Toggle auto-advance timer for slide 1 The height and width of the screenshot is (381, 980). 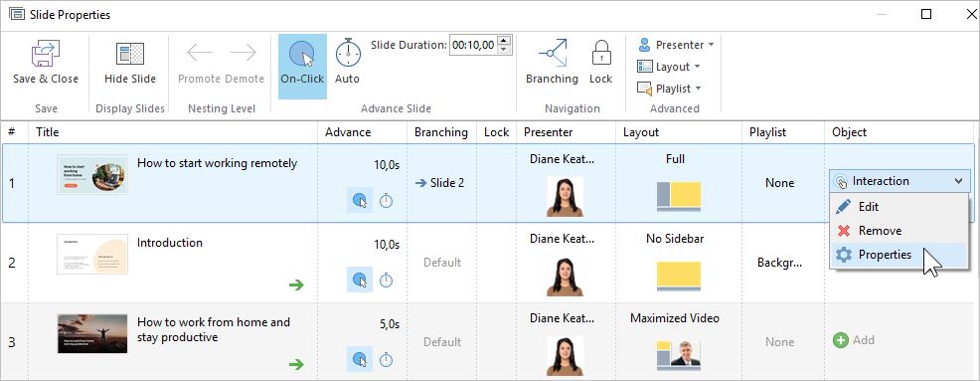coord(387,201)
